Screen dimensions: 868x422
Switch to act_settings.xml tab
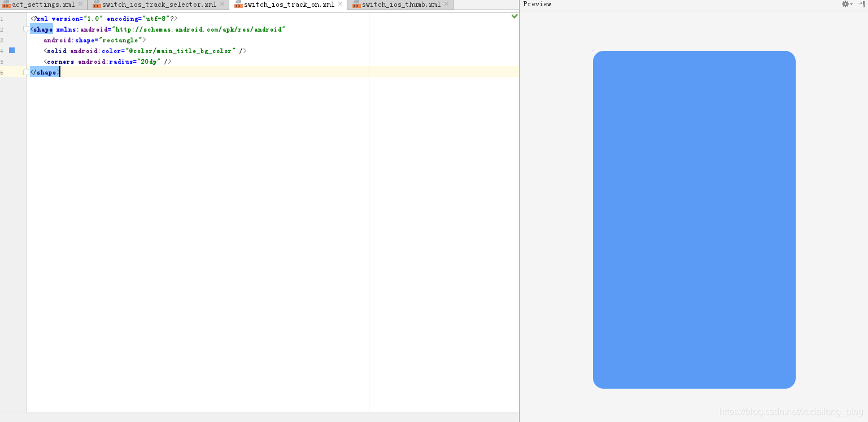click(x=43, y=5)
